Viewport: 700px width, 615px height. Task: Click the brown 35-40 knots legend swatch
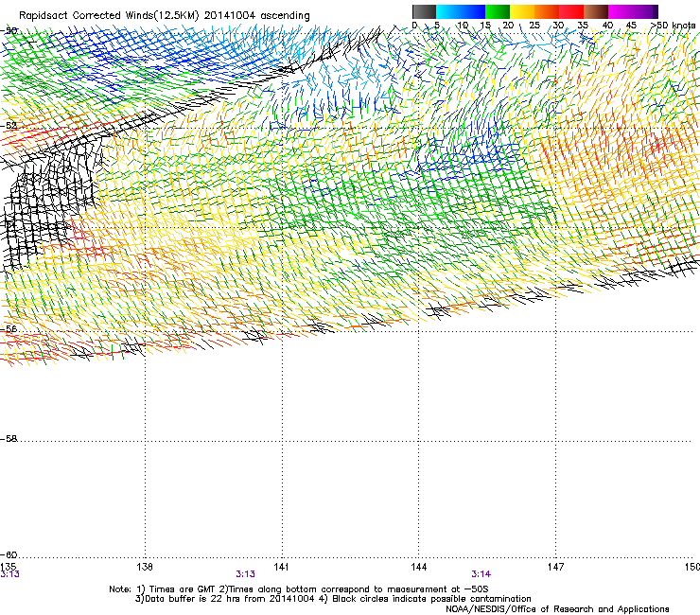tap(596, 11)
